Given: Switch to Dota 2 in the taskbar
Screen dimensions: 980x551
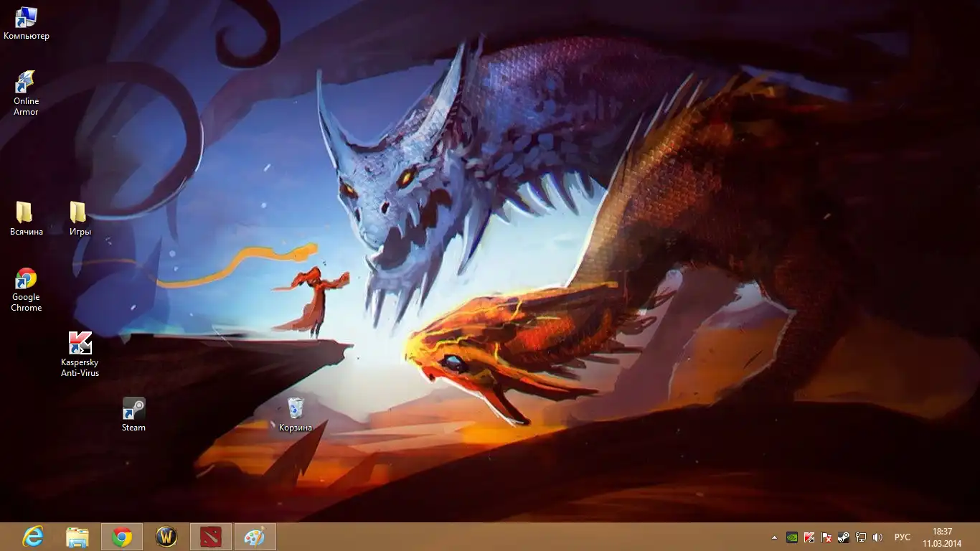Looking at the screenshot, I should pos(211,537).
